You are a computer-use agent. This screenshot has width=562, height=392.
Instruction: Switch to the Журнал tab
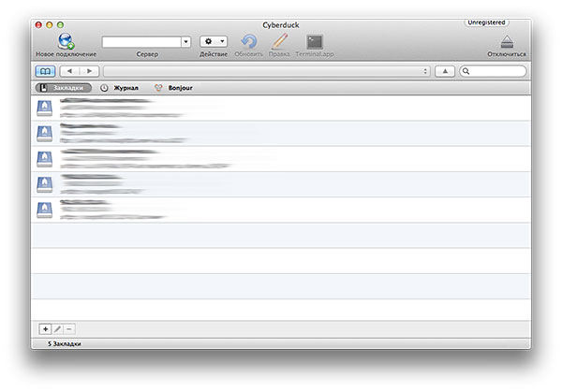tap(119, 88)
